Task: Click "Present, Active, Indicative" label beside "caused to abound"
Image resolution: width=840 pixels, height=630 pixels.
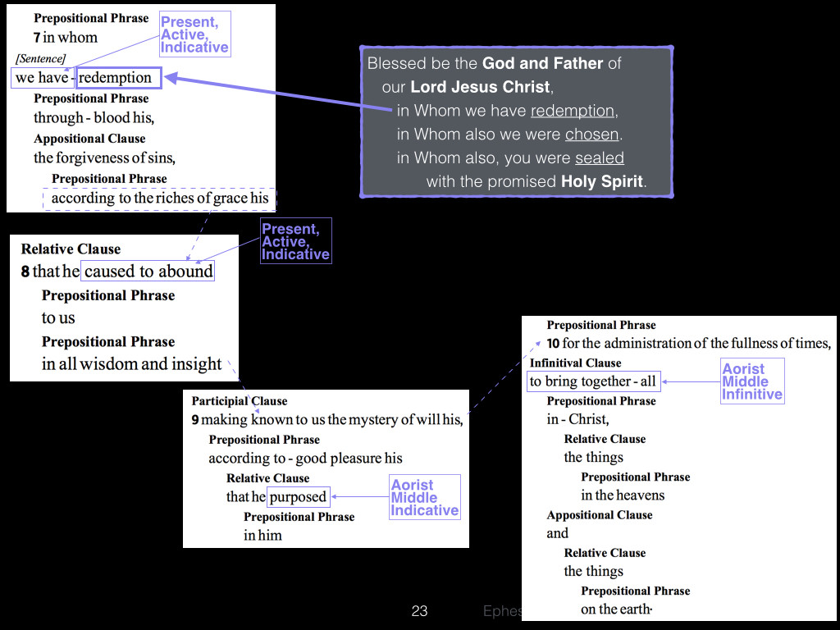Action: pyautogui.click(x=295, y=241)
